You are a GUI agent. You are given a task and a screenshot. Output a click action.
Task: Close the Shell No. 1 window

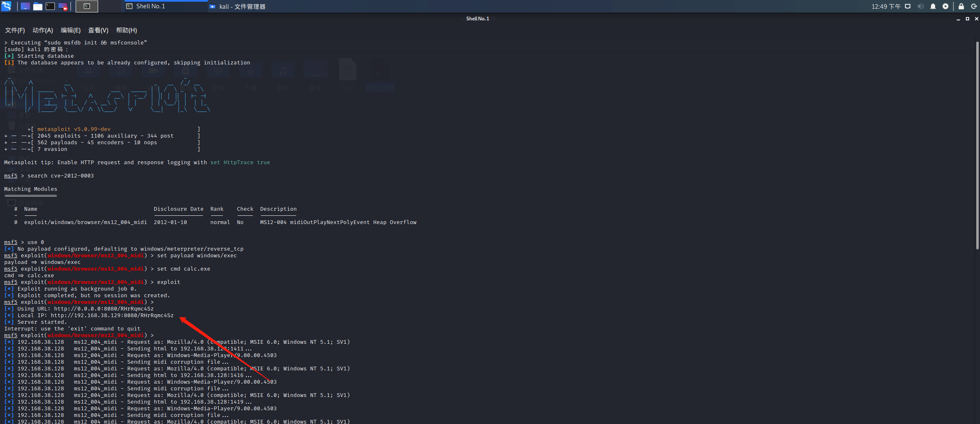coord(976,19)
